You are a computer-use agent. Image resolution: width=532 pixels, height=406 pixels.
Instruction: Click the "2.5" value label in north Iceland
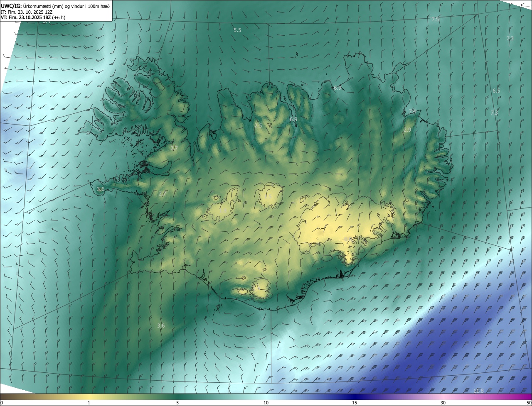coord(258,125)
